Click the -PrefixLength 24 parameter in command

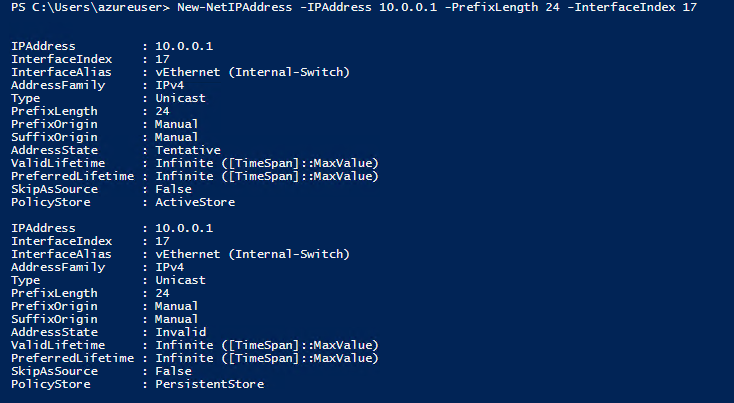[x=502, y=7]
